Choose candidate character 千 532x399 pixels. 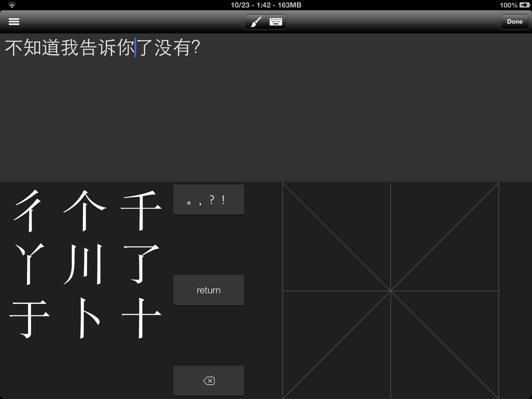(141, 211)
